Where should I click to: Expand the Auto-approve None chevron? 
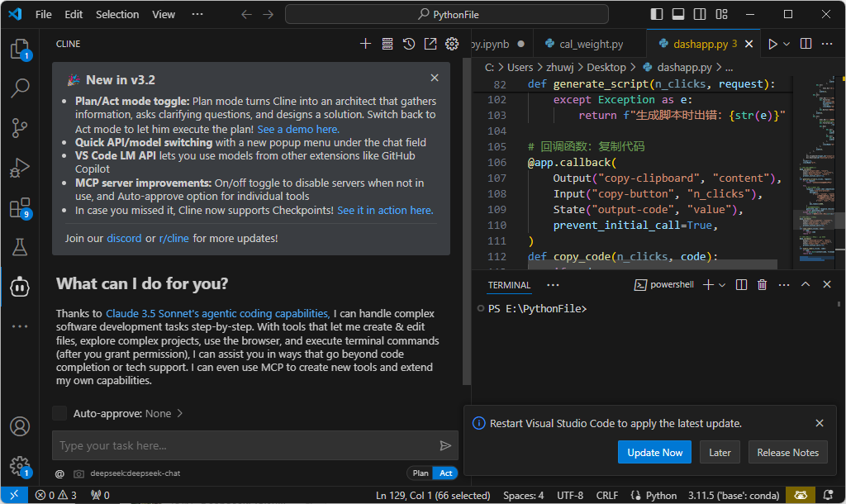click(179, 413)
